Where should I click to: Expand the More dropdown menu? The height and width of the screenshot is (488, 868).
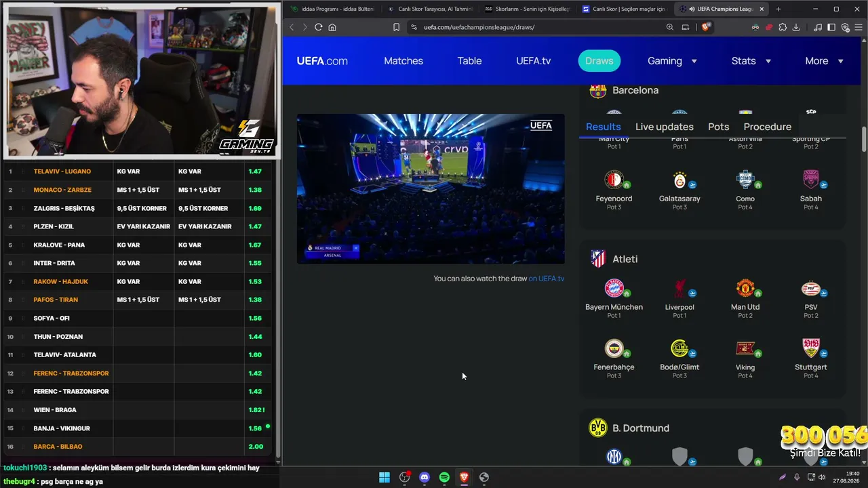click(824, 61)
